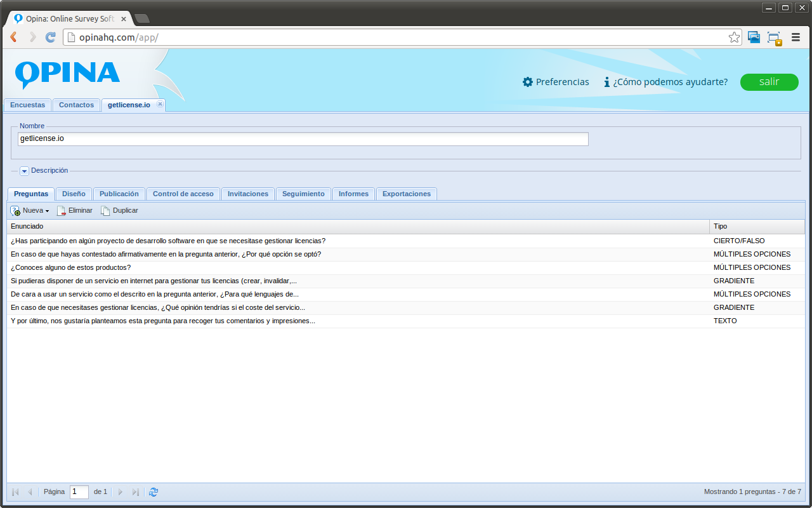Open the Preferencias settings gear

(527, 82)
